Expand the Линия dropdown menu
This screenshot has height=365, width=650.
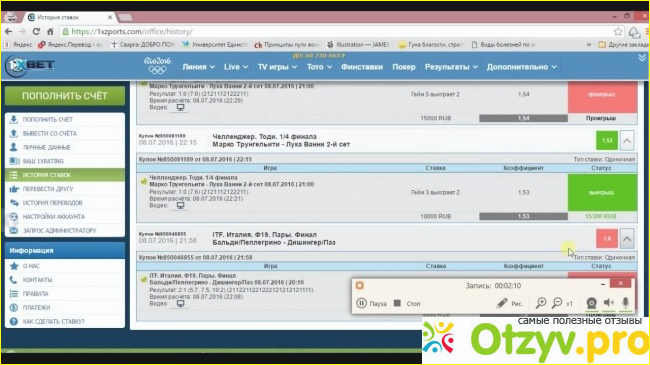[199, 67]
